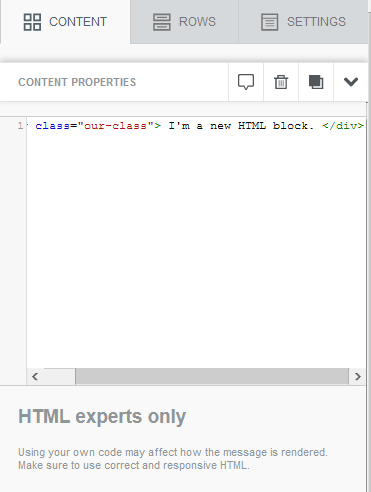
Task: Switch to the ROWS tab
Action: 184,22
